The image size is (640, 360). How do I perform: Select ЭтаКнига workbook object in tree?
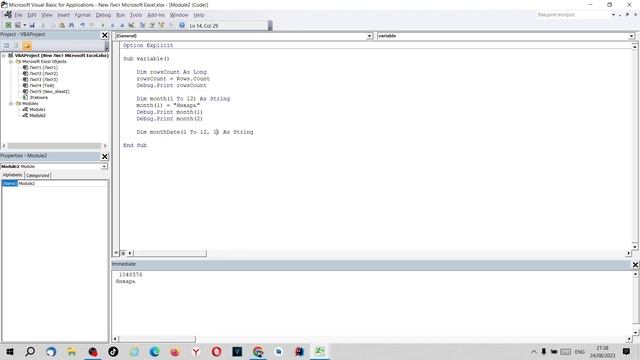38,98
